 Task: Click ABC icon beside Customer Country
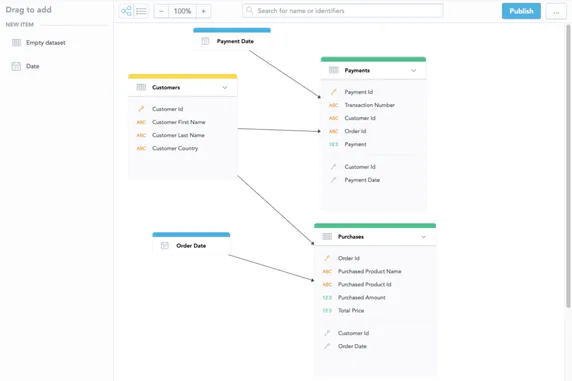pos(141,148)
